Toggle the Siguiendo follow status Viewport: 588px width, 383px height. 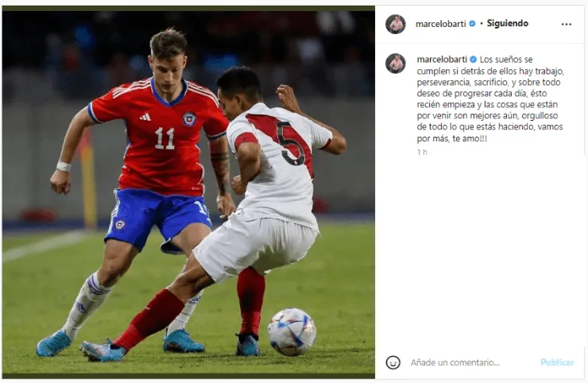[508, 23]
